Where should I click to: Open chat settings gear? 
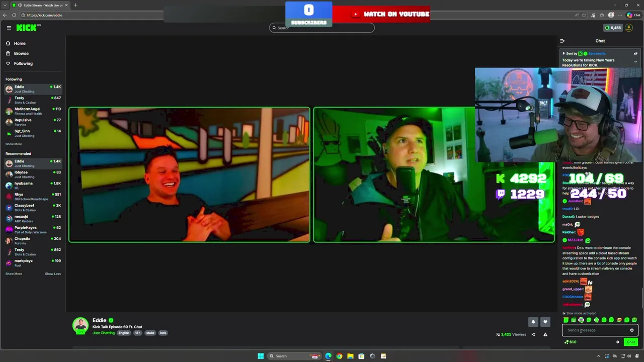[618, 342]
